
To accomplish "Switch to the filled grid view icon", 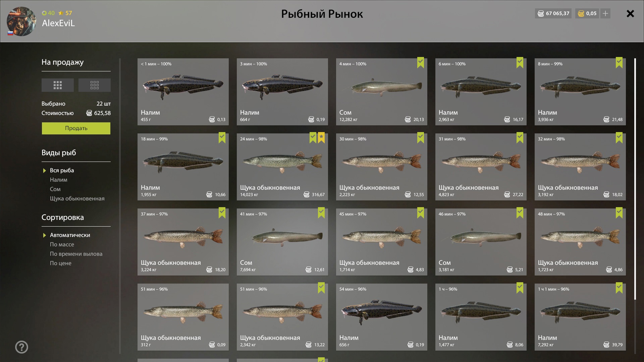I will 58,85.
